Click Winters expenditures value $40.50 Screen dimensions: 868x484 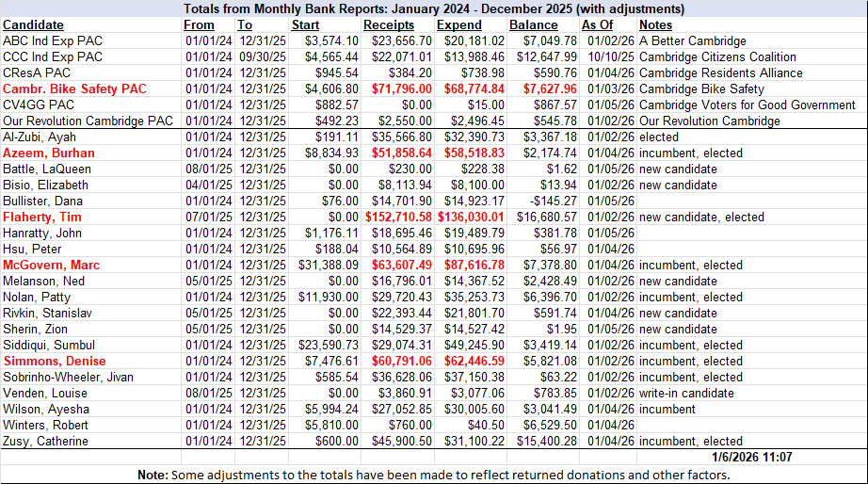click(x=486, y=427)
